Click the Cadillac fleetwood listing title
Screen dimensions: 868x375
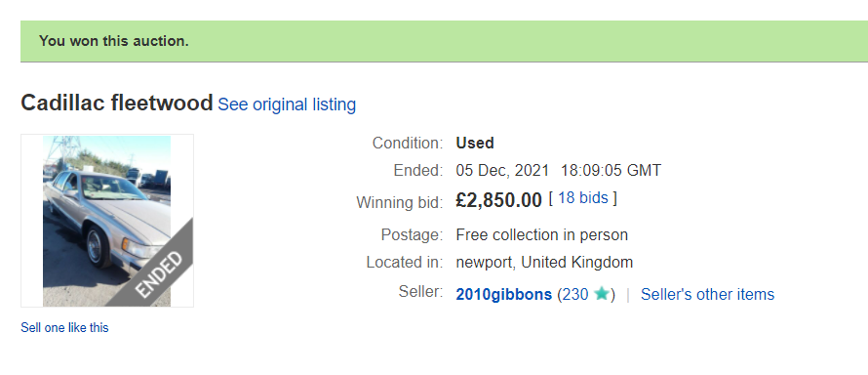[117, 104]
